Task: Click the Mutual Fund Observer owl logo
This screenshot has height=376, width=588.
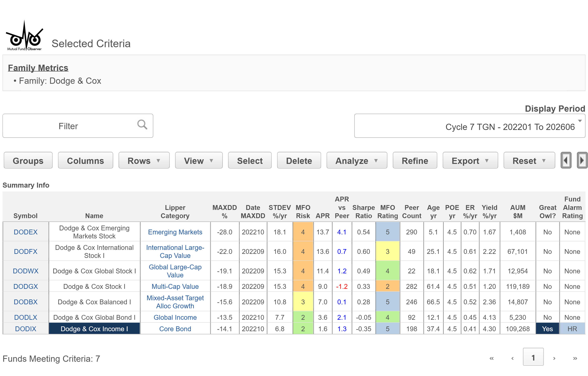Action: pyautogui.click(x=25, y=35)
